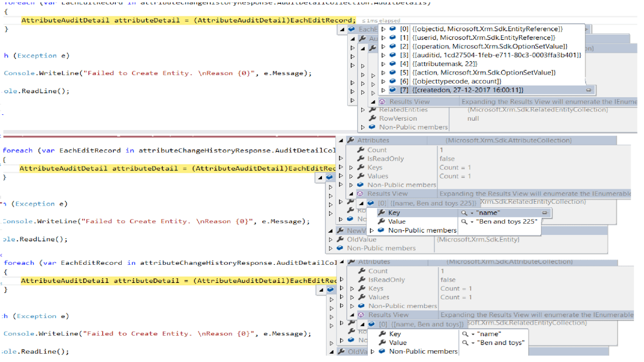Select the [4] attributemask, 22 row
This screenshot has height=362, width=644.
click(445, 64)
